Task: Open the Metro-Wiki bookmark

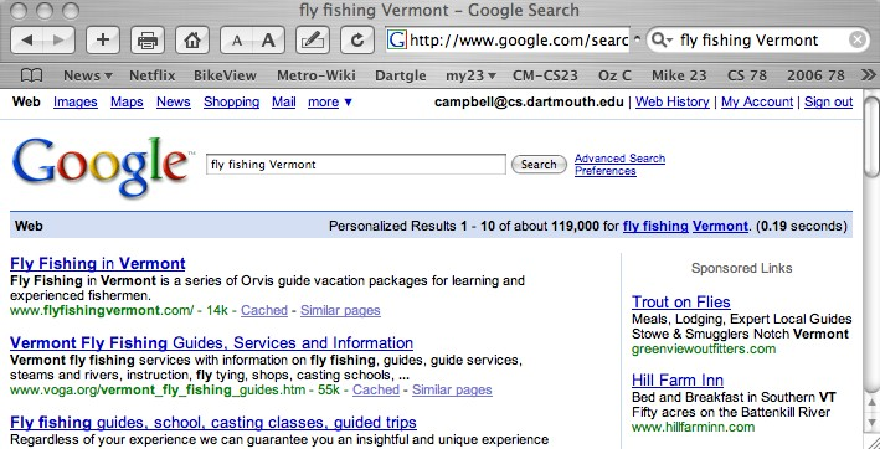Action: point(316,75)
